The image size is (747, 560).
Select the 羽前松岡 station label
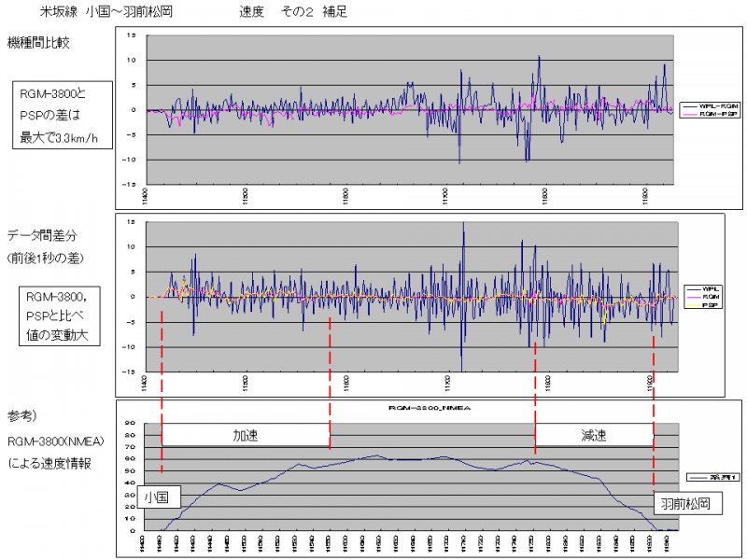pyautogui.click(x=686, y=504)
